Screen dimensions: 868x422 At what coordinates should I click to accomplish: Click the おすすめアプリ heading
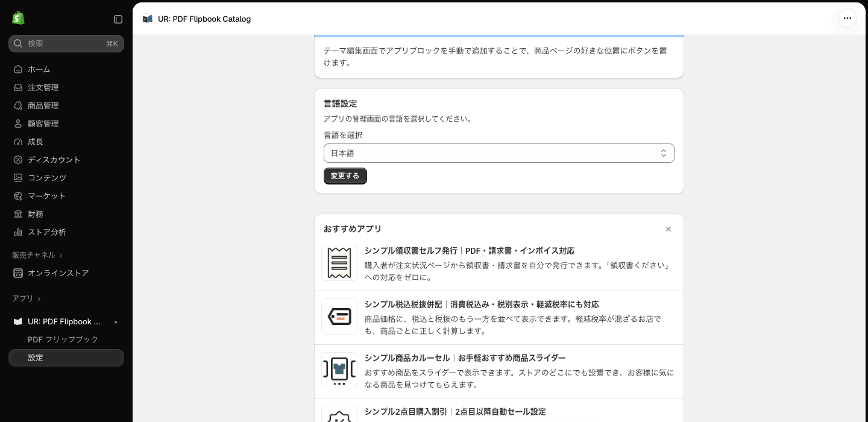tap(353, 229)
